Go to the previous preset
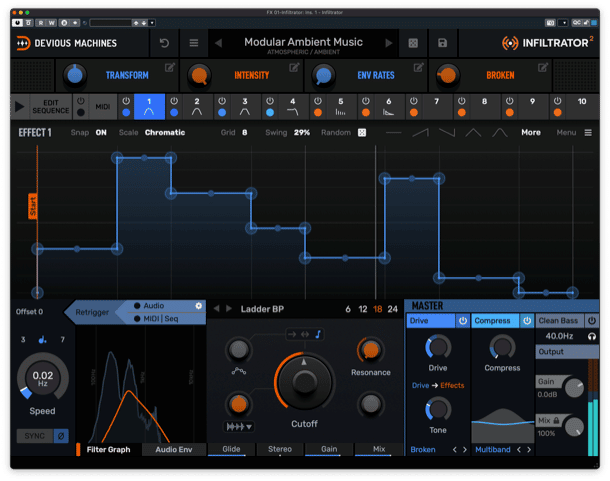This screenshot has height=481, width=610. click(x=219, y=43)
